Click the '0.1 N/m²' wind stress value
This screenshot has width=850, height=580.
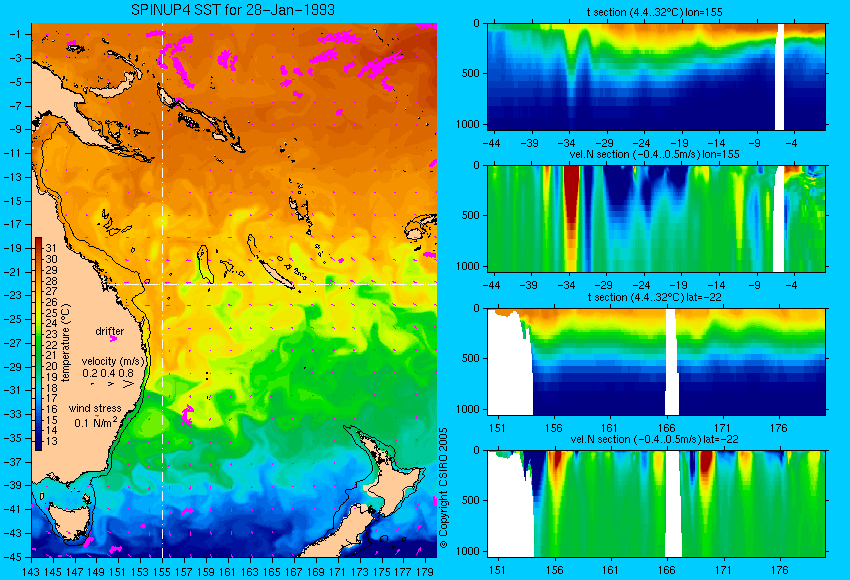[x=96, y=422]
